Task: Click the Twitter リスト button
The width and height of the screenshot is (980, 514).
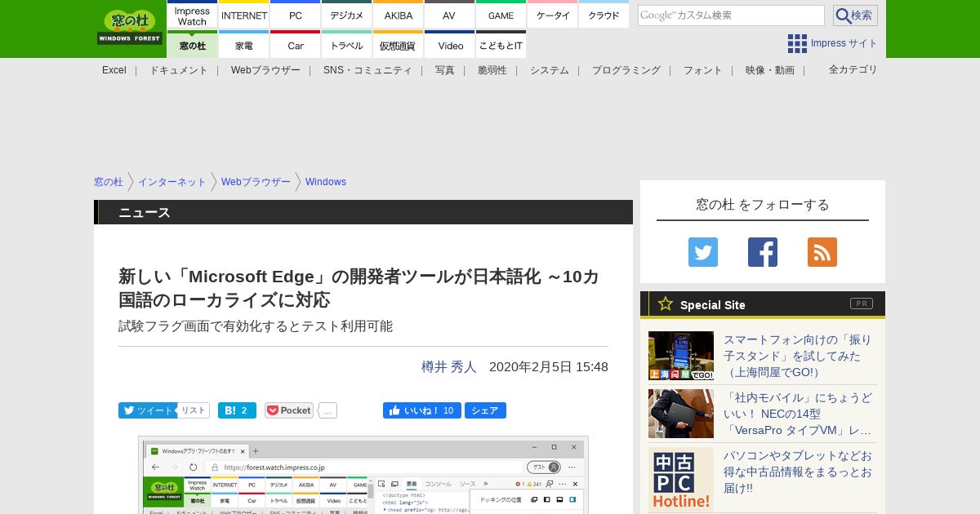Action: (x=194, y=410)
